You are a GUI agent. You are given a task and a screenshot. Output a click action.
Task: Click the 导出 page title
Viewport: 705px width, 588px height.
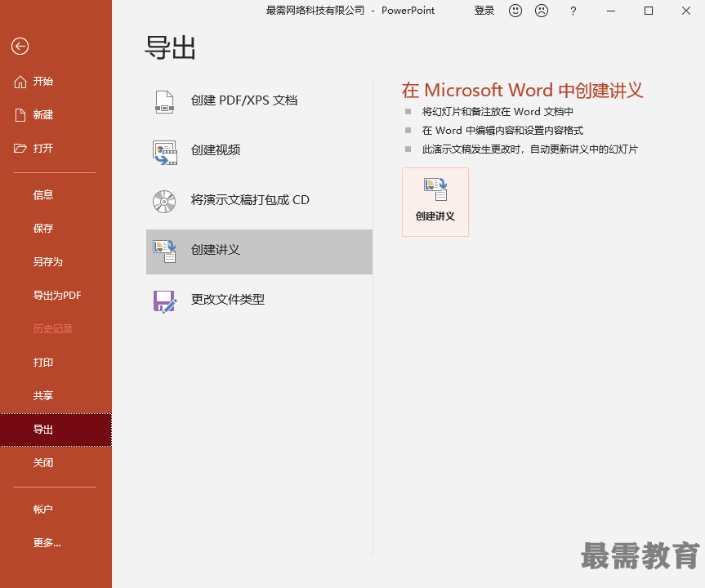click(x=171, y=47)
